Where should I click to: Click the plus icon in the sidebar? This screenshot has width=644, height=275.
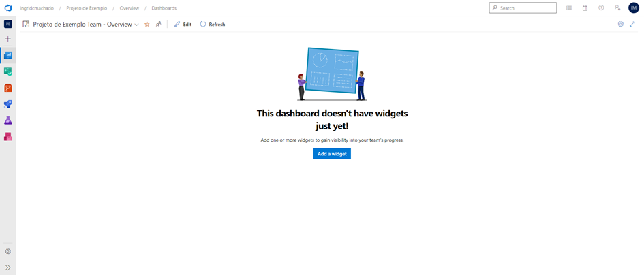[8, 39]
